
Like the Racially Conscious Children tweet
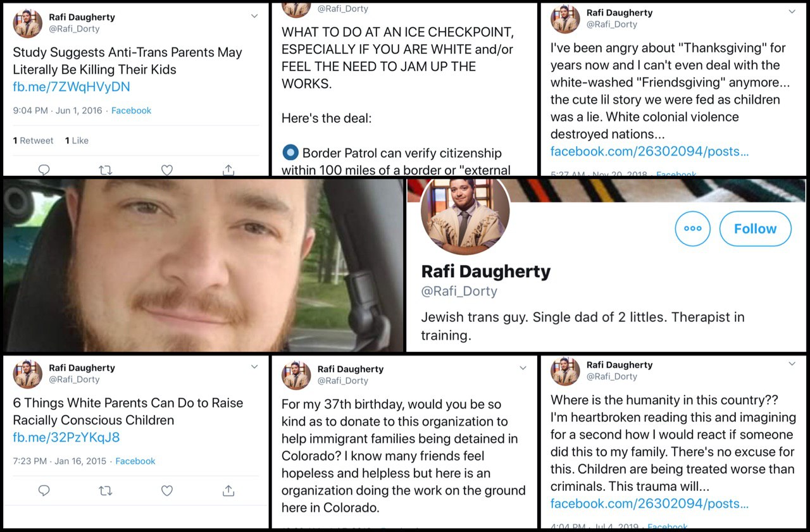(167, 490)
